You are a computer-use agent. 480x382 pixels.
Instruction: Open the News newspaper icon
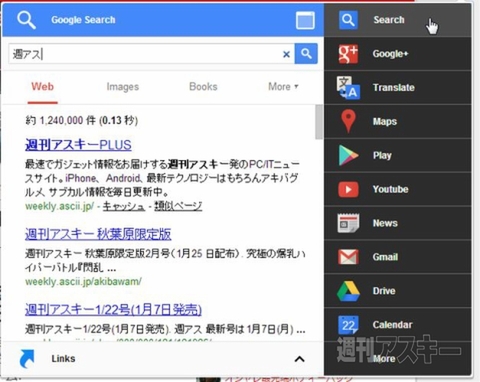[x=348, y=223]
